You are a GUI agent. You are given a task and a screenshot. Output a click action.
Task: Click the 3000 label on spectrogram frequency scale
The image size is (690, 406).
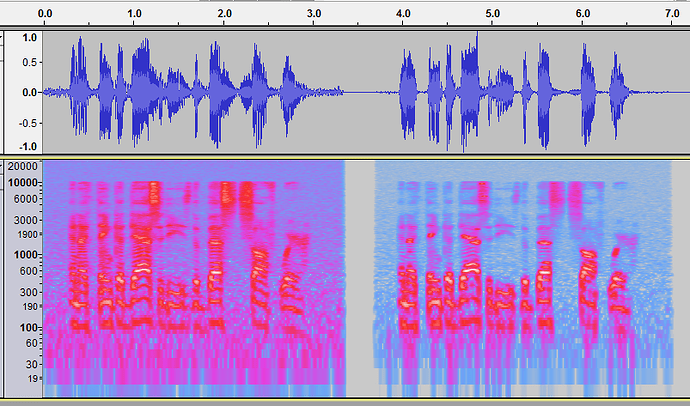tap(25, 219)
